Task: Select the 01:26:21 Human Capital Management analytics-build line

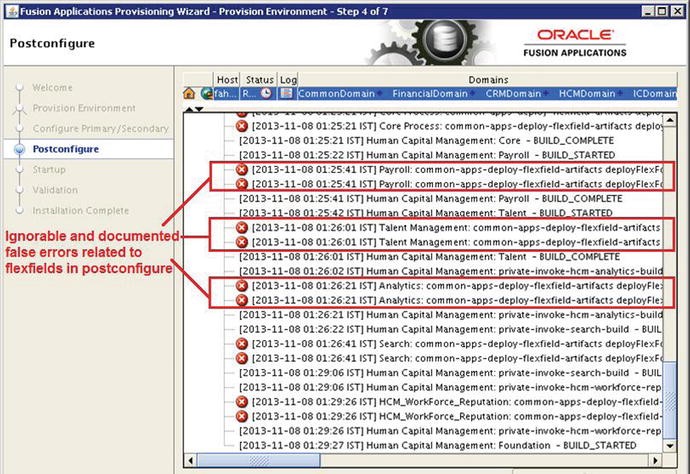Action: [x=451, y=315]
